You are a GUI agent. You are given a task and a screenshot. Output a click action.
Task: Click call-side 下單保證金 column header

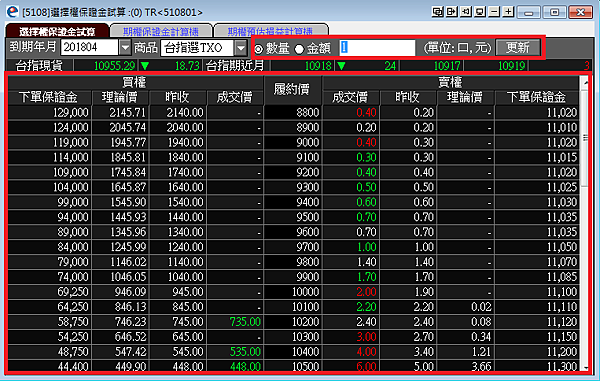49,97
